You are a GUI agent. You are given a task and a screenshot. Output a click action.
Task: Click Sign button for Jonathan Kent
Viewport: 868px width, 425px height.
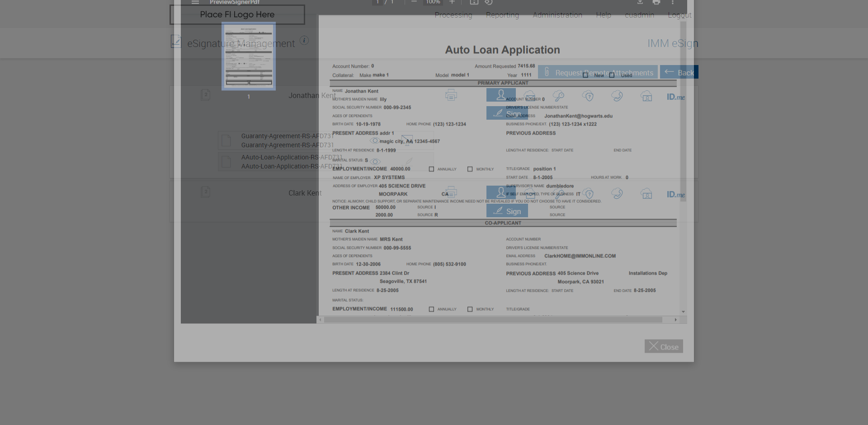507,113
